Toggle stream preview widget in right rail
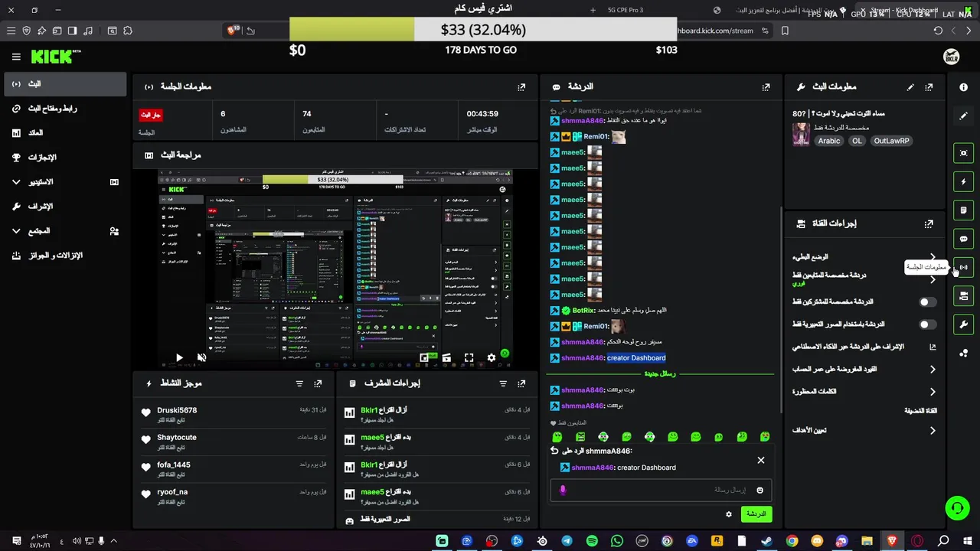The image size is (980, 551). [963, 153]
